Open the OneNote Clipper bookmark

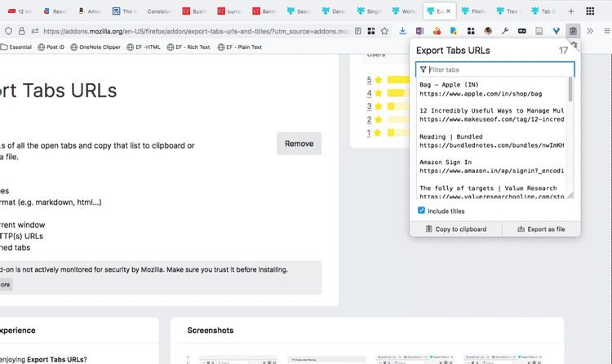[95, 47]
